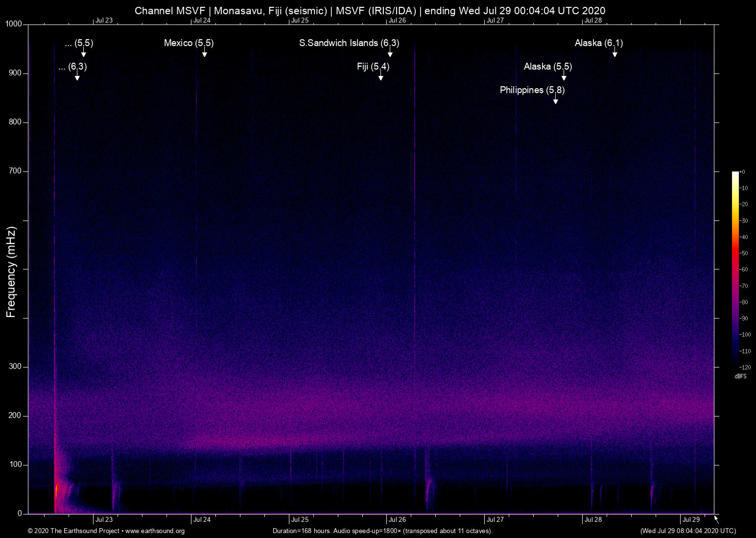Click the dBFS color scale bar
This screenshot has width=756, height=538.
point(735,269)
